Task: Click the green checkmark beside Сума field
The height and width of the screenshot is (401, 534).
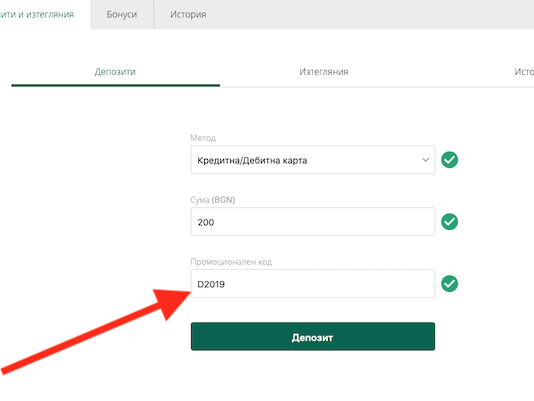Action: (x=449, y=222)
